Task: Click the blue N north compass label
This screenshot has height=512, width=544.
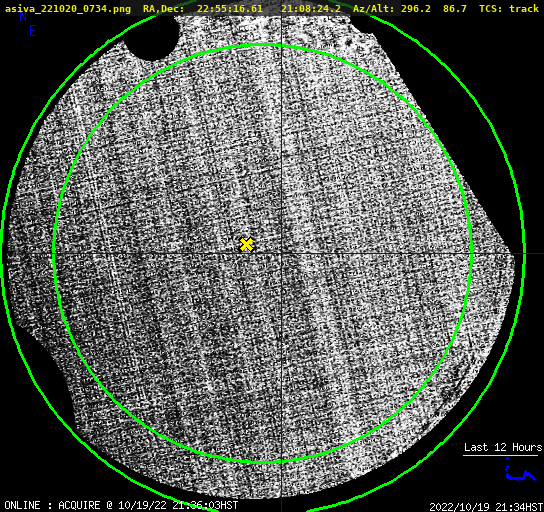Action: tap(23, 16)
